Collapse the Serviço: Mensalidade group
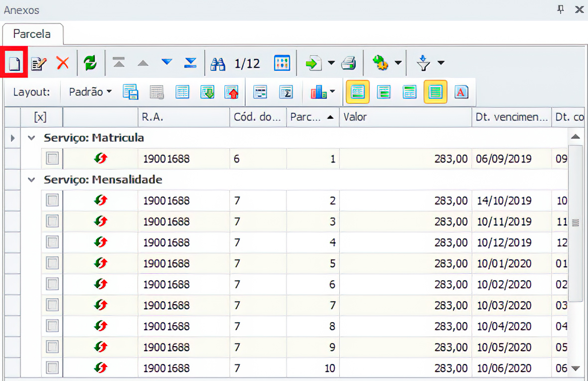588x381 pixels. pyautogui.click(x=32, y=180)
